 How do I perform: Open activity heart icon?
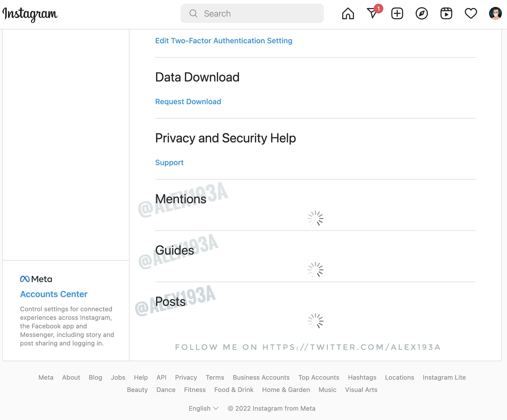[471, 13]
